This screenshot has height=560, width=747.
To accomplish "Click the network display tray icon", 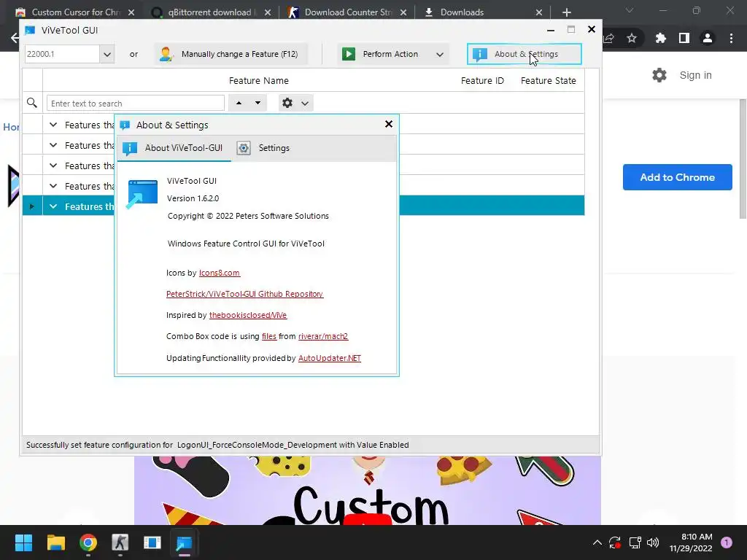I will click(635, 542).
